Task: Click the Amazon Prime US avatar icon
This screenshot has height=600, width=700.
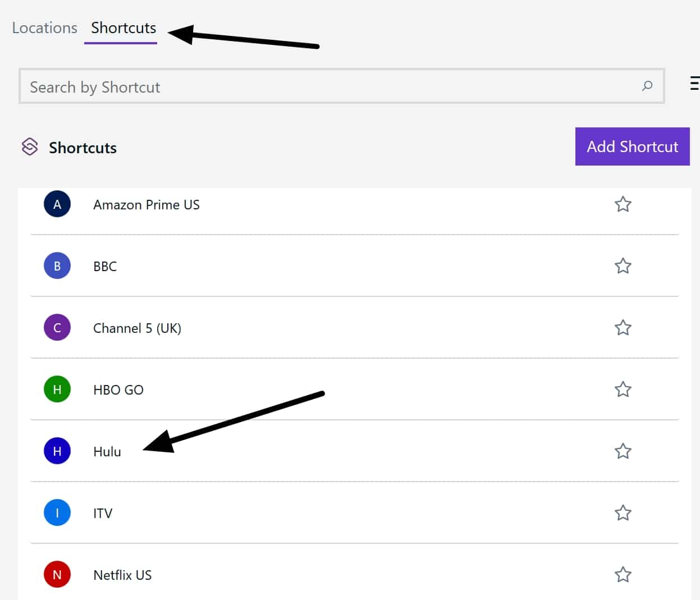Action: click(x=57, y=204)
